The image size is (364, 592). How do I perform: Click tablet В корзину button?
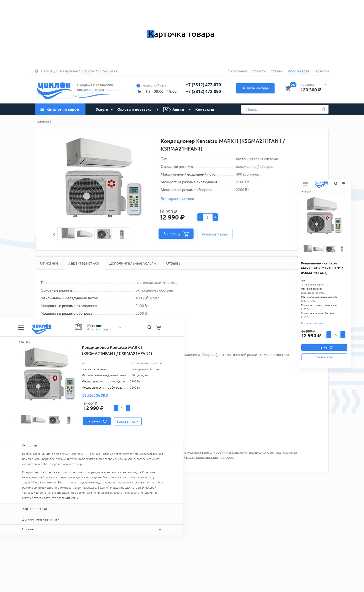(96, 421)
